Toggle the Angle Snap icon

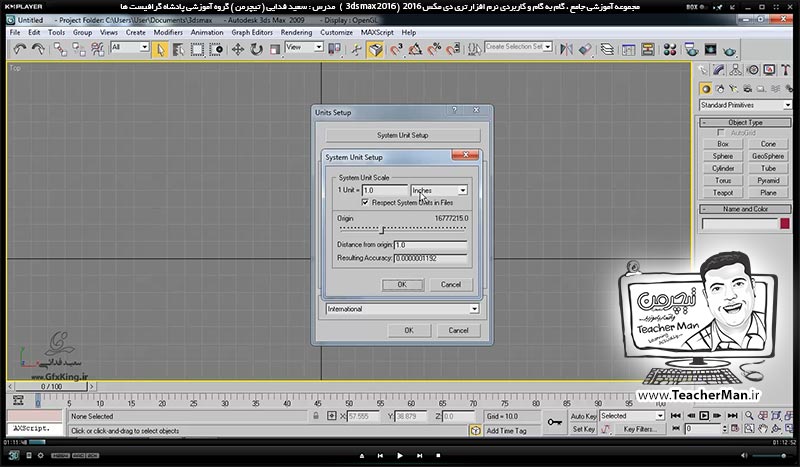[x=415, y=50]
